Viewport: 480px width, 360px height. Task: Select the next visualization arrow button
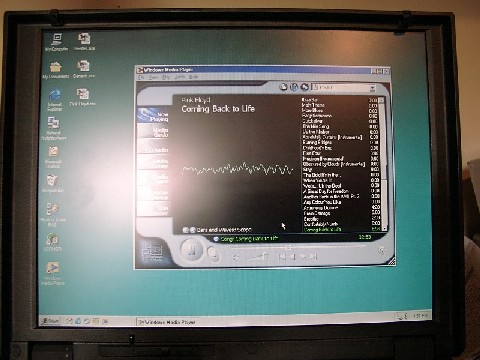pos(193,230)
